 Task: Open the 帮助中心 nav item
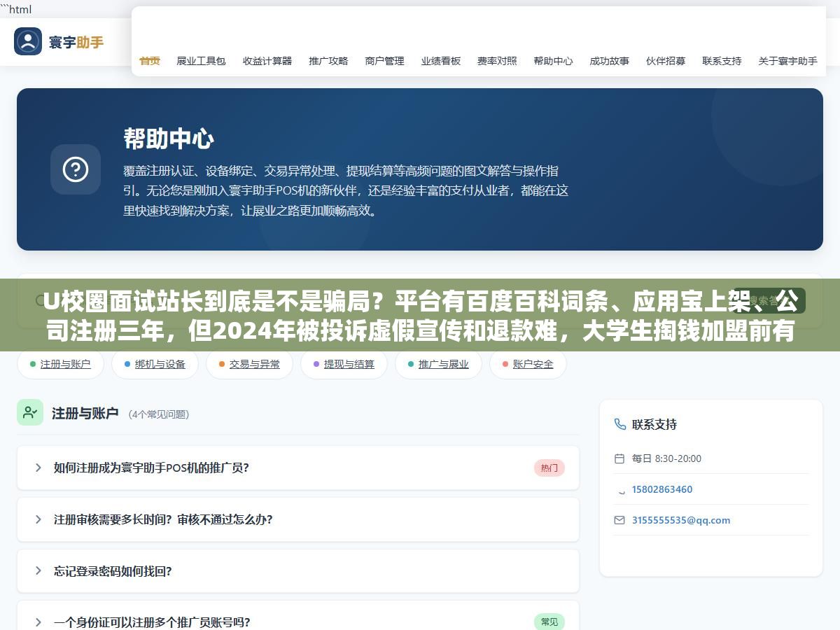tap(553, 61)
